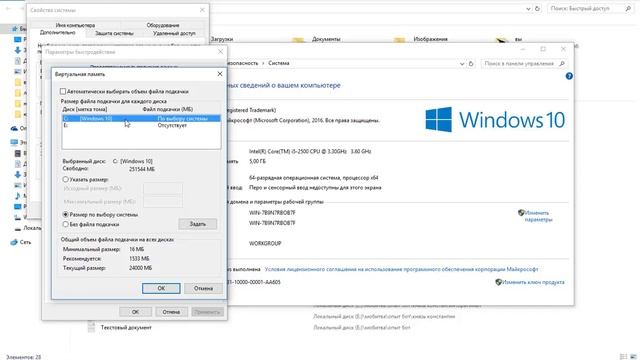Screen dimensions: 640x360
Task: Close the Свойства системы window
Action: click(x=202, y=10)
